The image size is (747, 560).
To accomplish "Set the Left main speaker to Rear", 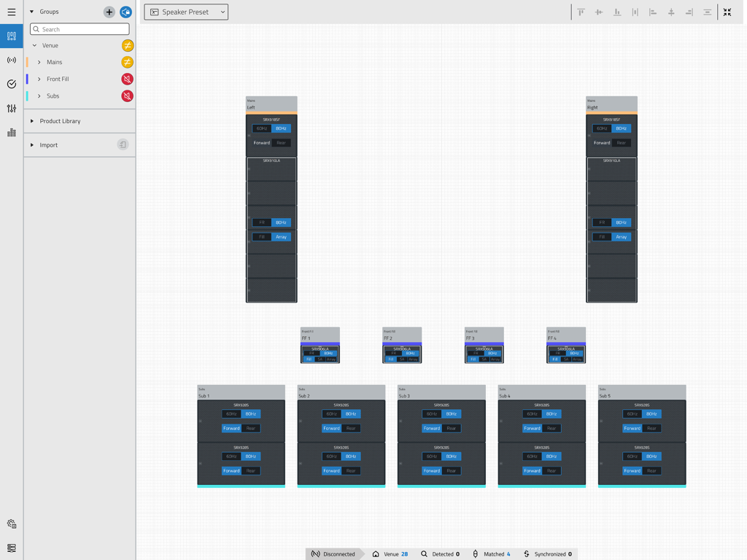I will coord(281,143).
